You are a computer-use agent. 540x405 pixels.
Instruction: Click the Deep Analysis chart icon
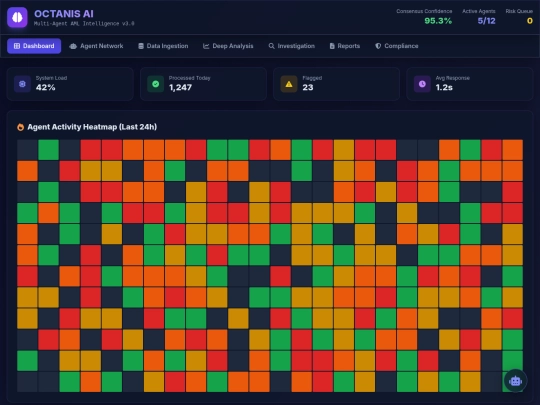[x=206, y=46]
